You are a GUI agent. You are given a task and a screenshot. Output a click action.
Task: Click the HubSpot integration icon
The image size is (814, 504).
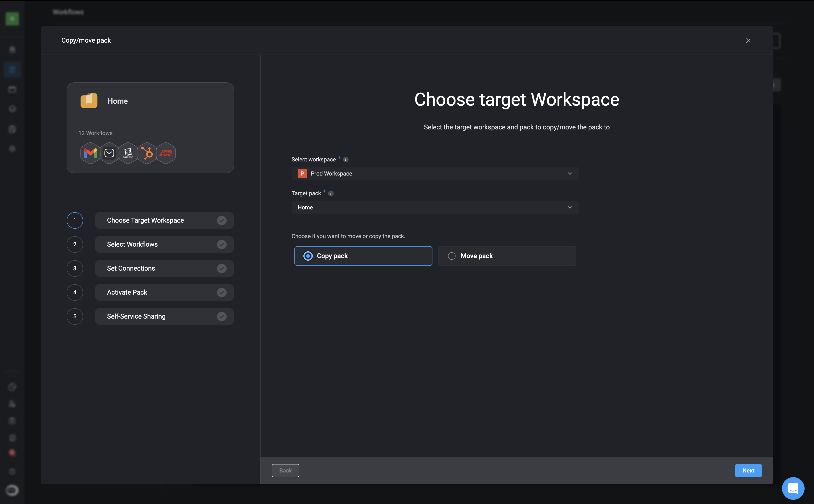tap(147, 153)
